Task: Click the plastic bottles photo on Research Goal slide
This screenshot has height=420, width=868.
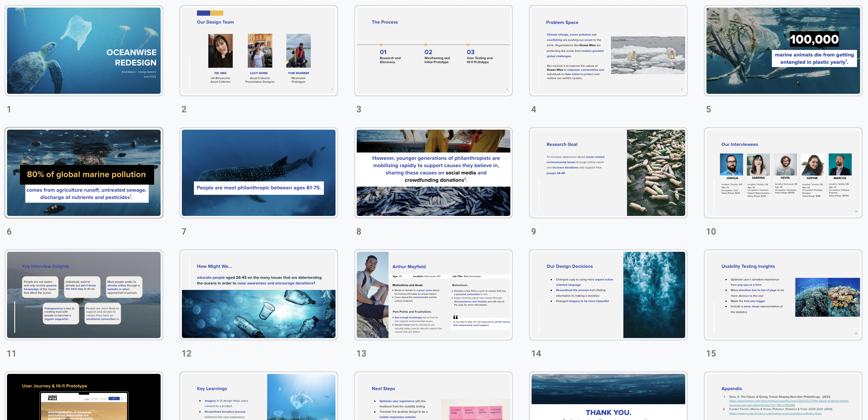Action: tap(656, 173)
